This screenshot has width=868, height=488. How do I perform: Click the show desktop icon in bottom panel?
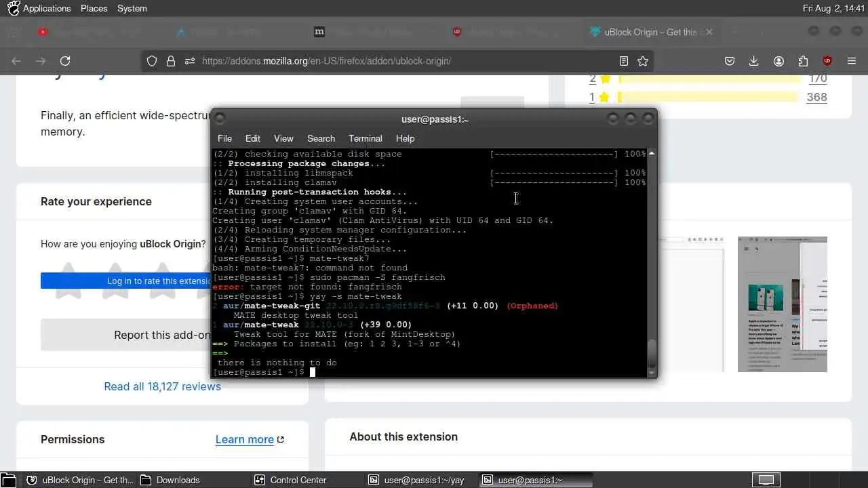[x=7, y=480]
